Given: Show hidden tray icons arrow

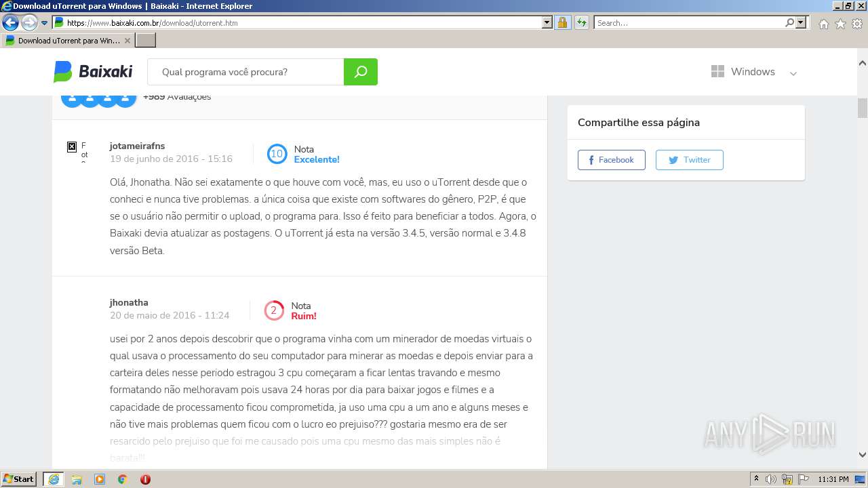Looking at the screenshot, I should pos(756,479).
